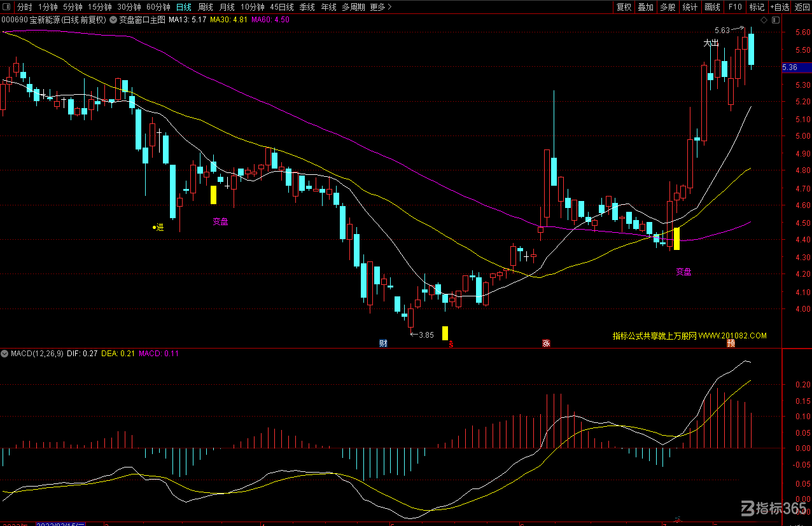Click the 3.85 low price annotation
The width and height of the screenshot is (812, 526).
coord(426,335)
